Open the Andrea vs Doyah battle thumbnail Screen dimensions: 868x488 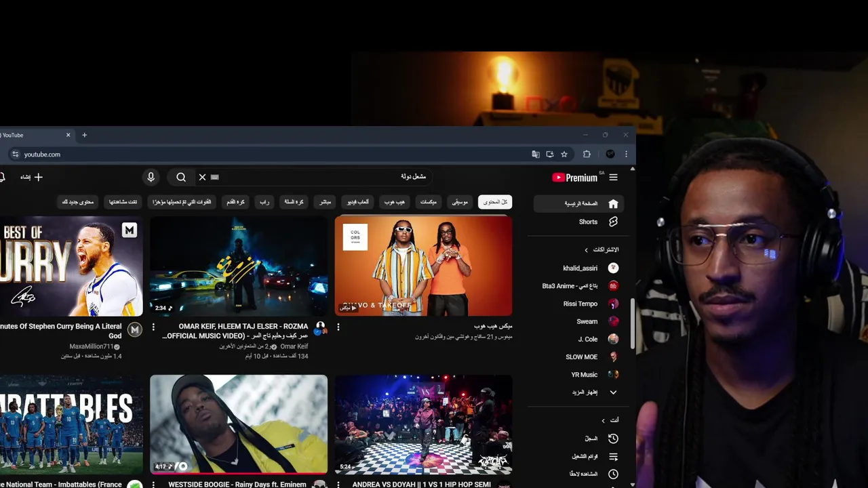pos(423,425)
